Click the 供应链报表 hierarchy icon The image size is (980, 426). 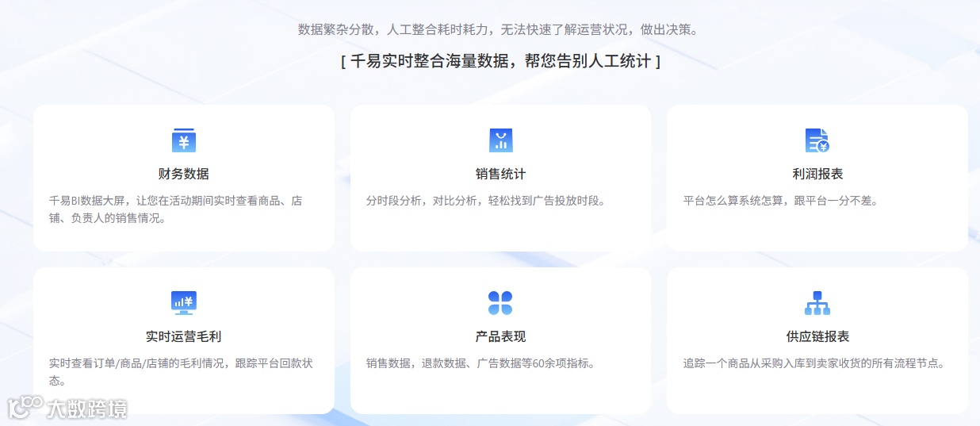(817, 302)
